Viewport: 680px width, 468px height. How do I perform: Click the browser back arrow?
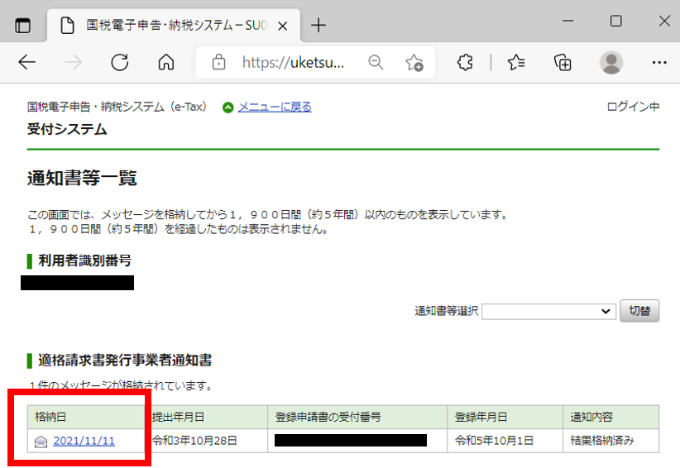[x=27, y=62]
